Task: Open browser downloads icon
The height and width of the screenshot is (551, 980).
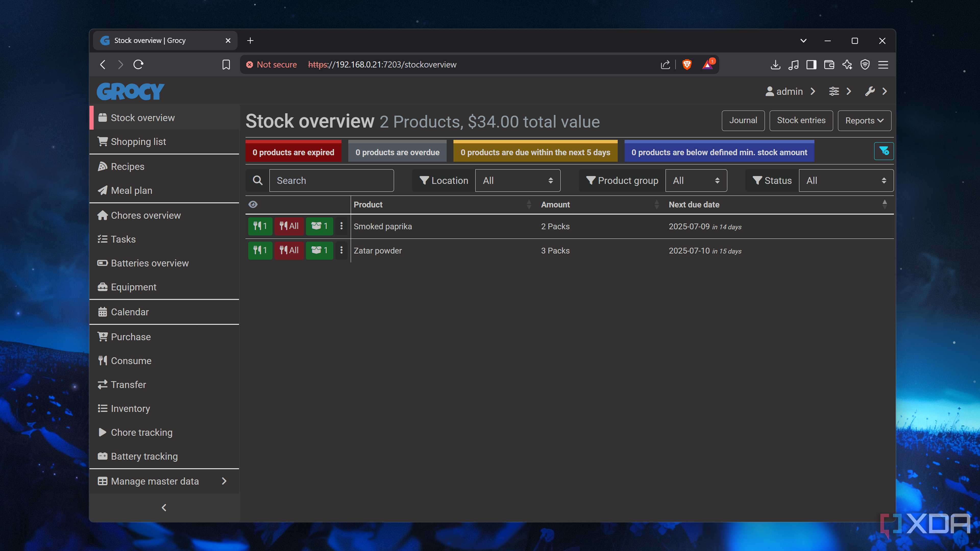Action: 775,65
